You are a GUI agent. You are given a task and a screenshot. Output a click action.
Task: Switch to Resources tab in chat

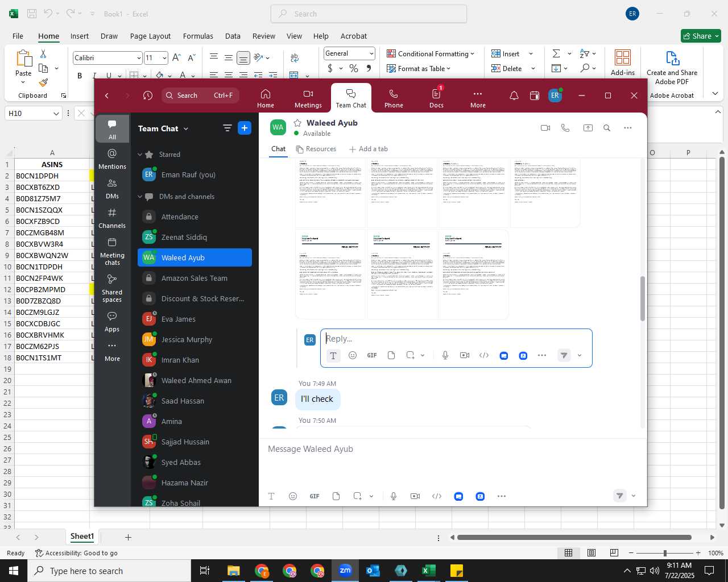coord(316,149)
